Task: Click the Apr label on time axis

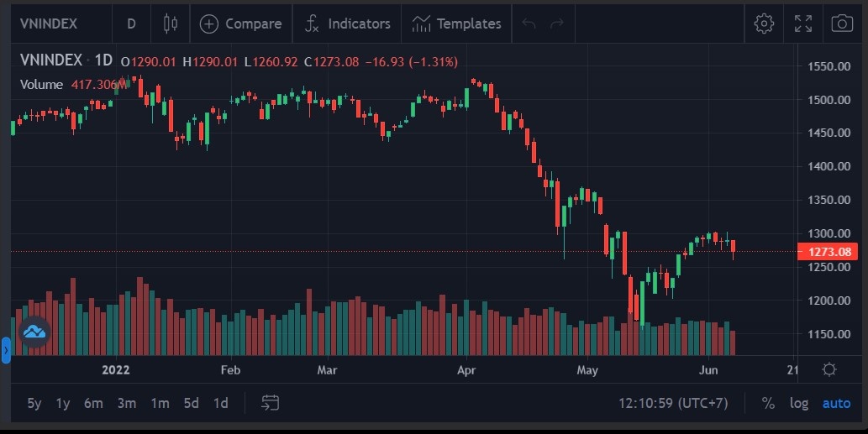Action: point(466,370)
